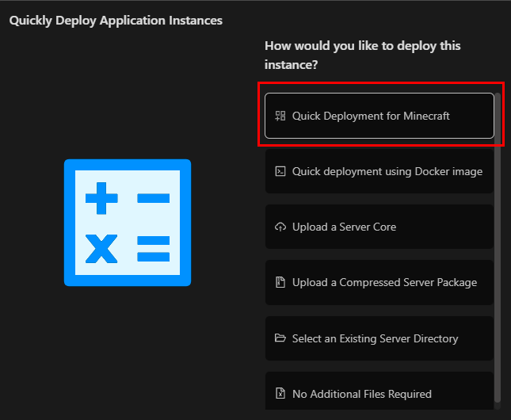Image resolution: width=511 pixels, height=420 pixels.
Task: Select the Upload a Server Core option
Action: [344, 227]
